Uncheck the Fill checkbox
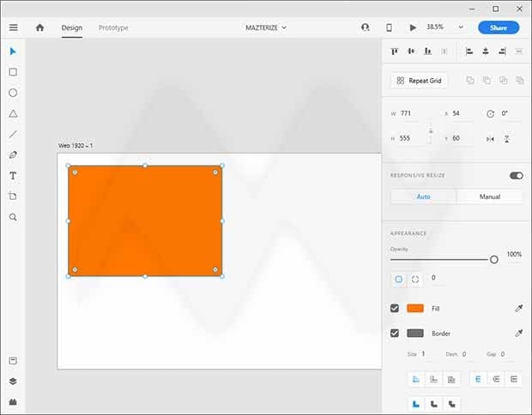Viewport: 532px width, 415px height. click(395, 308)
